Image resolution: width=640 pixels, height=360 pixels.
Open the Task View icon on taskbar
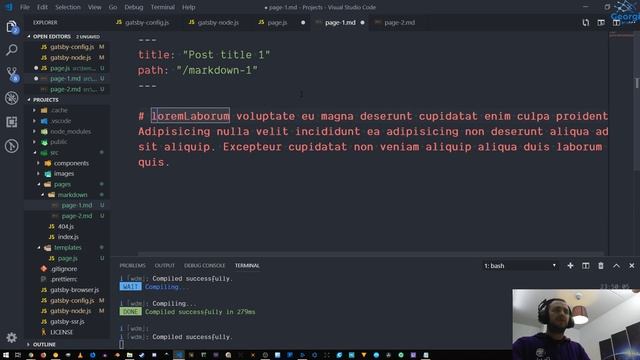coord(18,355)
